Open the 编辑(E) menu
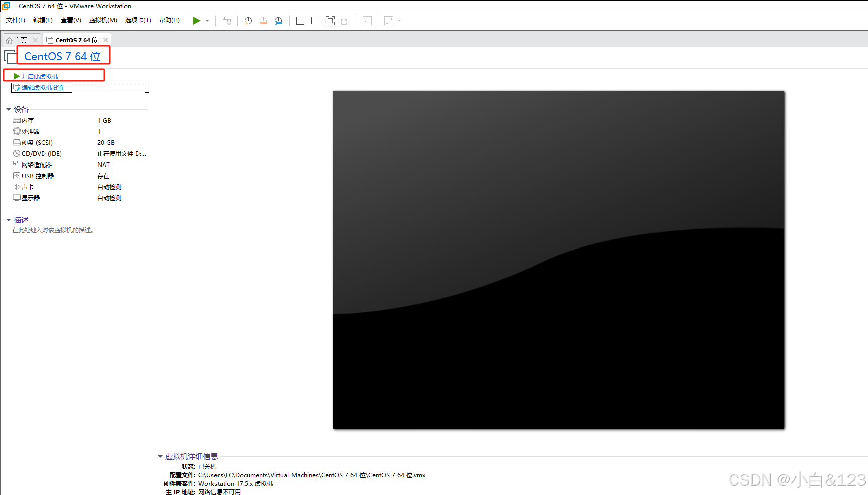This screenshot has height=495, width=868. click(x=43, y=20)
